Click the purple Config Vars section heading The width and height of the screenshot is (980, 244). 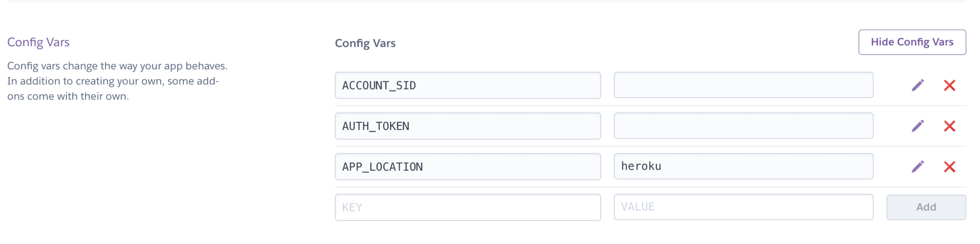click(38, 42)
